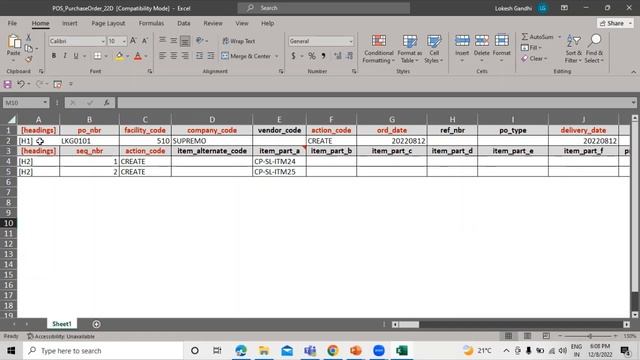640x360 pixels.
Task: Click the Orientation text rotate icon
Action: click(x=200, y=41)
